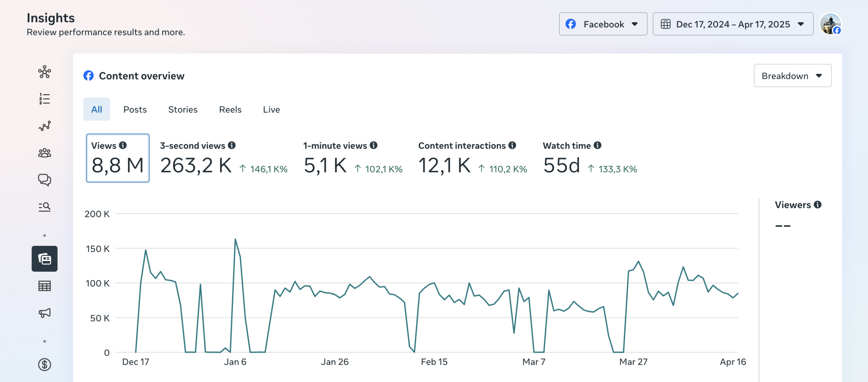This screenshot has width=868, height=382.
Task: Expand the Breakdown dropdown
Action: 792,76
